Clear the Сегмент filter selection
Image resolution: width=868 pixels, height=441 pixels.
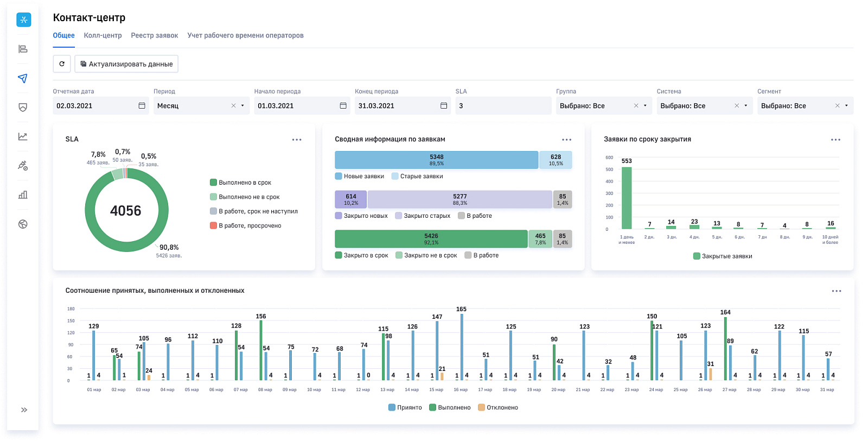pos(838,106)
